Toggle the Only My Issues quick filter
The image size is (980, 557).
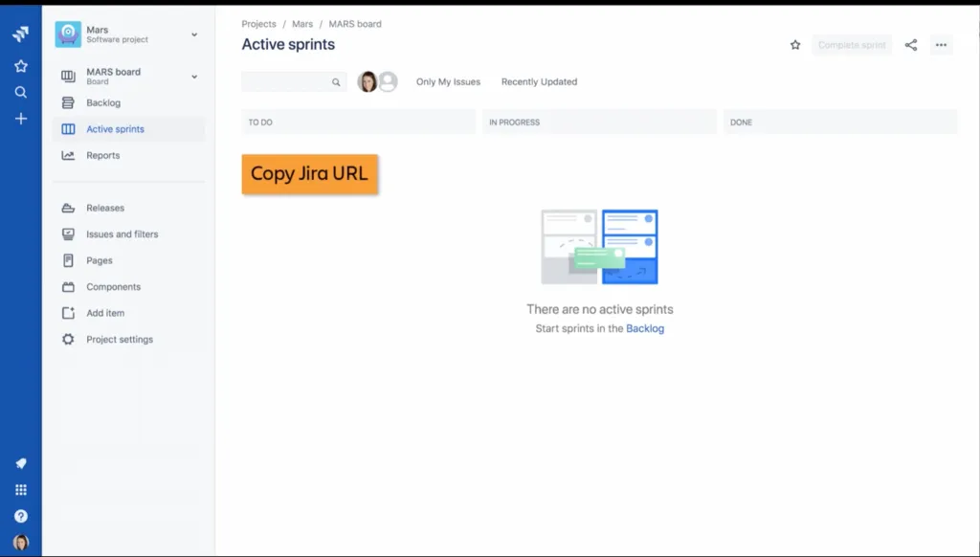(448, 82)
